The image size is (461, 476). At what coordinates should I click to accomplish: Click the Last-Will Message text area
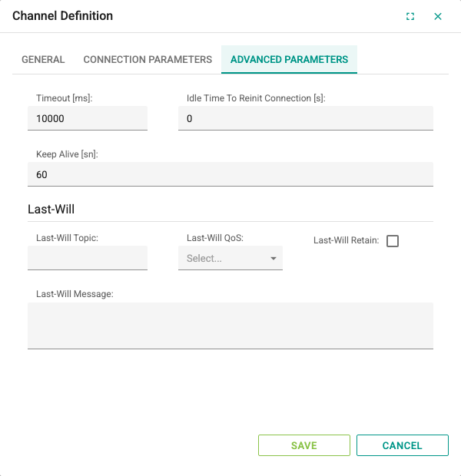[230, 326]
